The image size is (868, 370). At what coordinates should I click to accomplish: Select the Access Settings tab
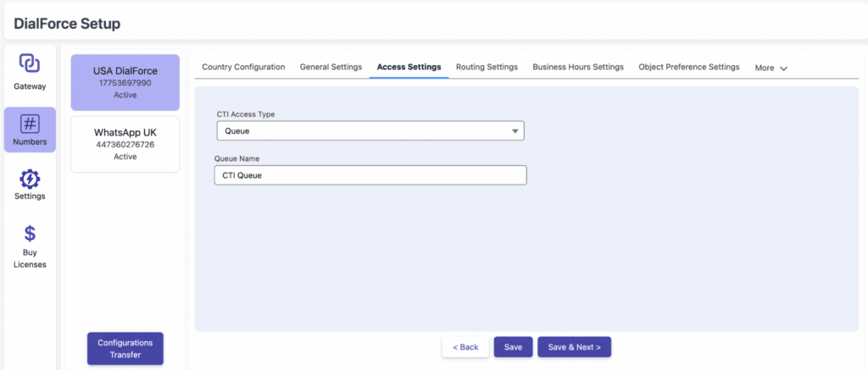[409, 67]
